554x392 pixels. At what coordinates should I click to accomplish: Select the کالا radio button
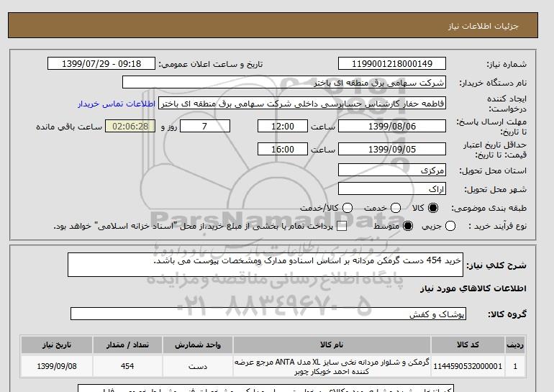pos(433,208)
